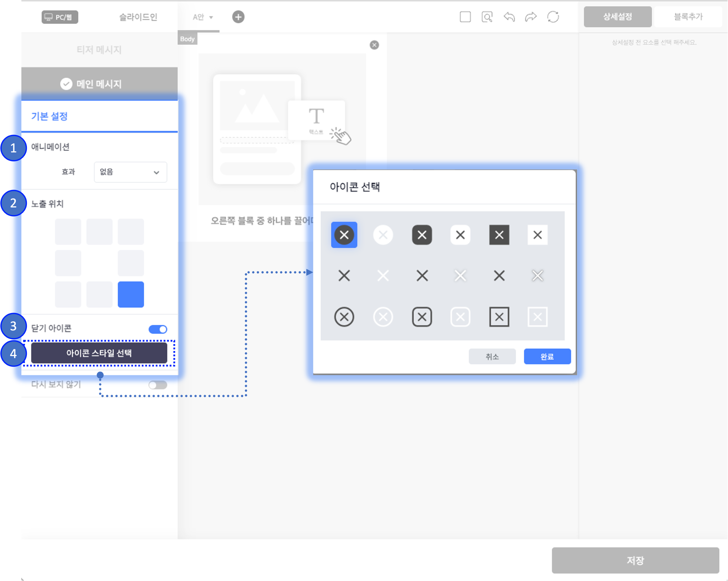Click the refresh circular arrow icon
The height and width of the screenshot is (581, 728).
coord(553,17)
